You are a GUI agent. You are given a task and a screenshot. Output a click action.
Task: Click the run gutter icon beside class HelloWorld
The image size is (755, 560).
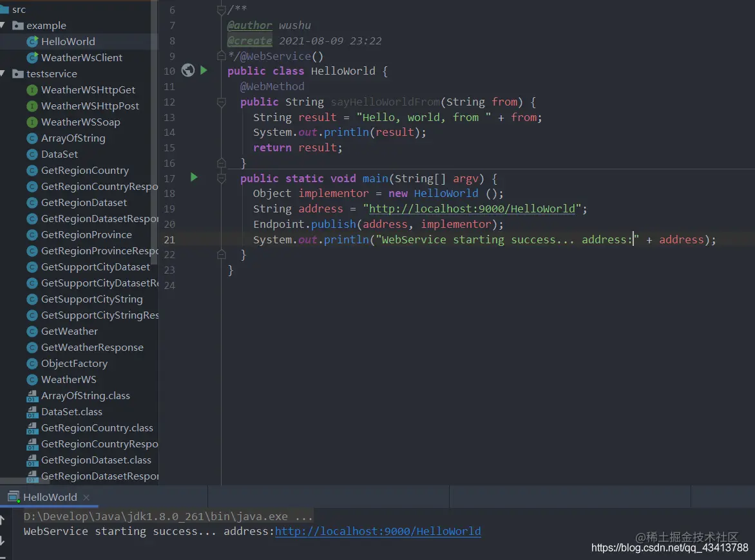(x=204, y=70)
